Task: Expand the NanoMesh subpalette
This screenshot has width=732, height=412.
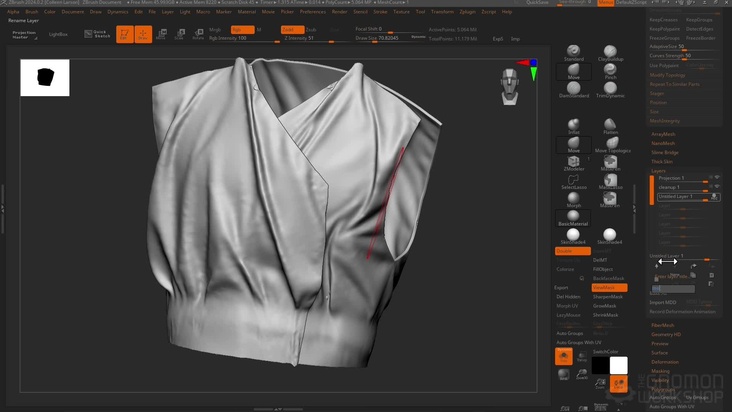Action: [663, 143]
